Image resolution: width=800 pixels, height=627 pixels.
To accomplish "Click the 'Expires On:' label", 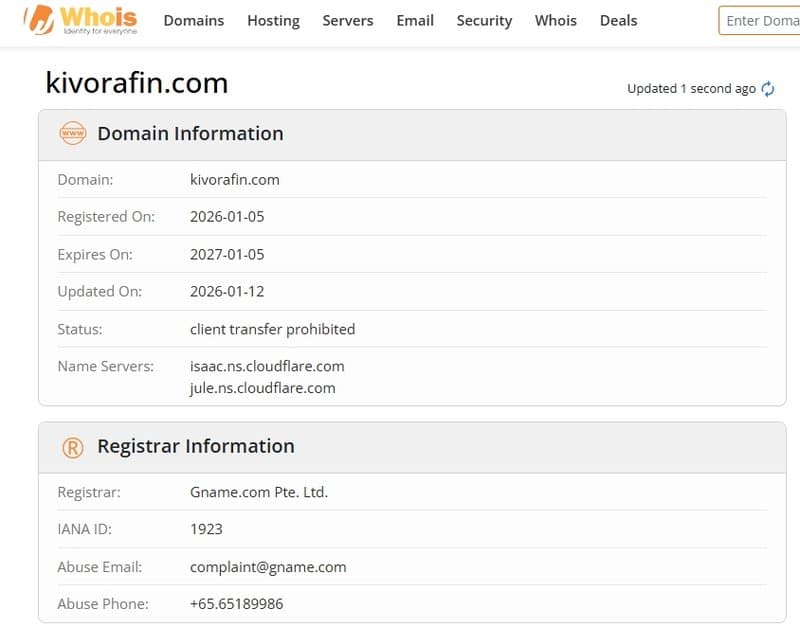I will click(x=95, y=254).
